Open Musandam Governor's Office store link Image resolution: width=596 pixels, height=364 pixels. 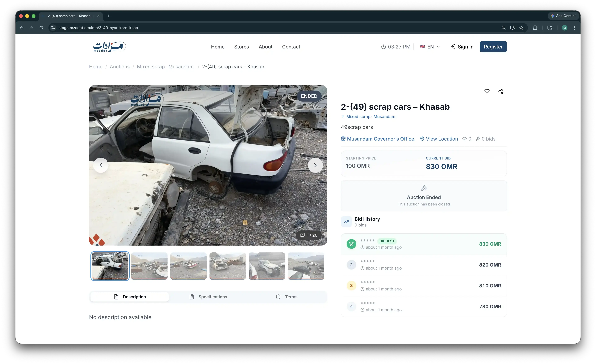(378, 139)
